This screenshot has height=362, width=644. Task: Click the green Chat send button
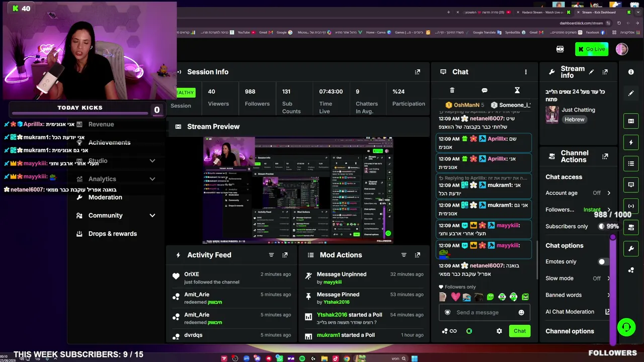tap(519, 331)
